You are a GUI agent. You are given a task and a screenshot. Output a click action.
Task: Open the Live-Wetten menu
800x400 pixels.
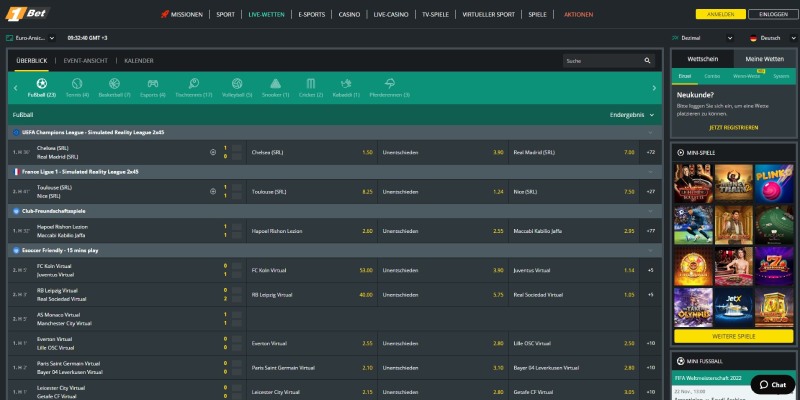click(x=266, y=15)
